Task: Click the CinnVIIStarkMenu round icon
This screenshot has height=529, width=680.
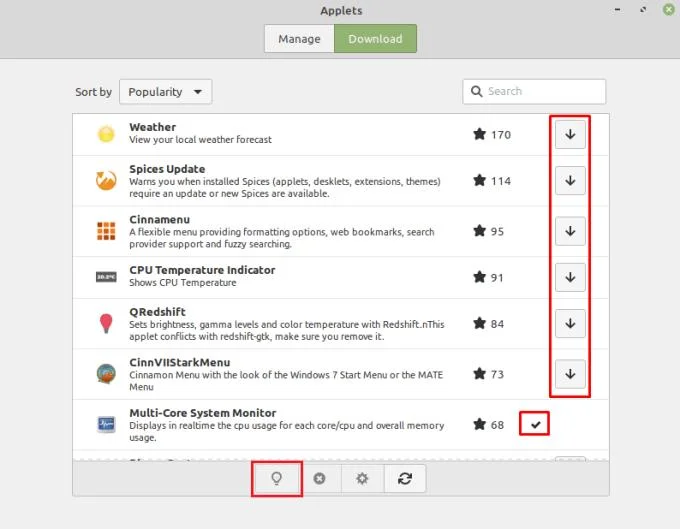Action: coord(106,374)
